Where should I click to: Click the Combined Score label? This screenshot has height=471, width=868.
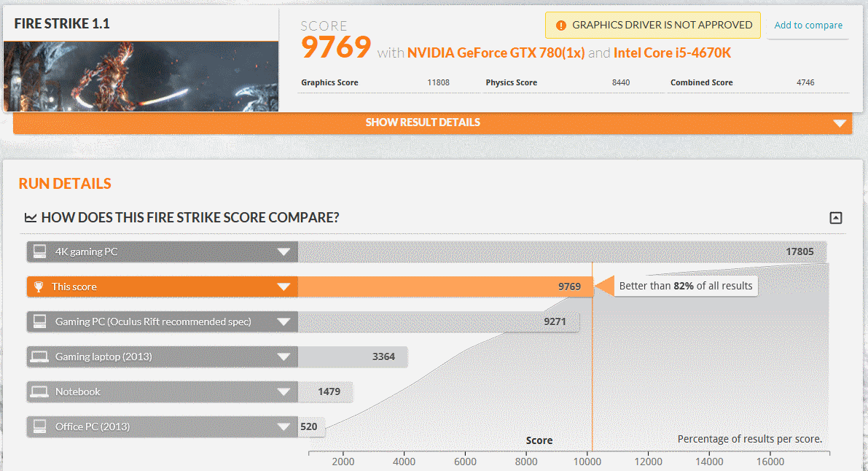(x=701, y=82)
